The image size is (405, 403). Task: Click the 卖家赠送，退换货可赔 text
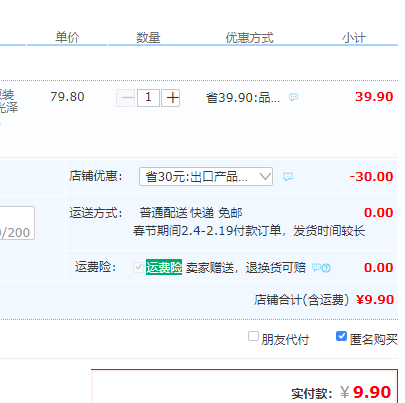[246, 267]
